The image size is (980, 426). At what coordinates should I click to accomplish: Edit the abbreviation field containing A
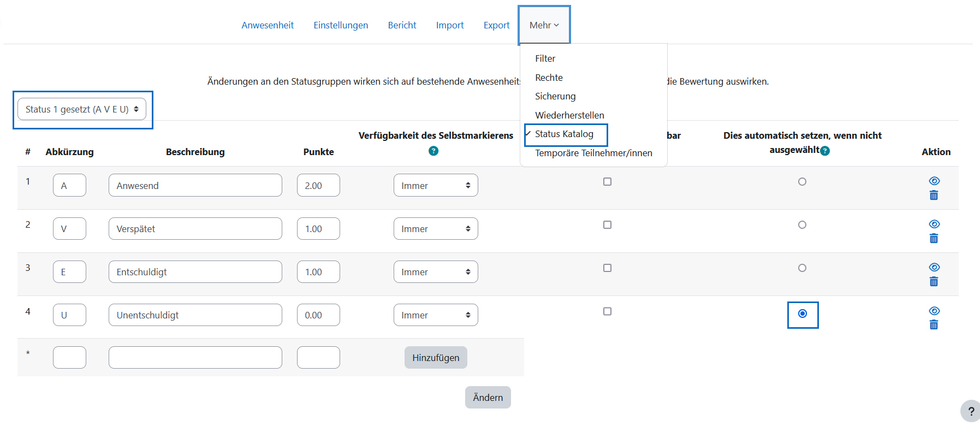click(69, 185)
